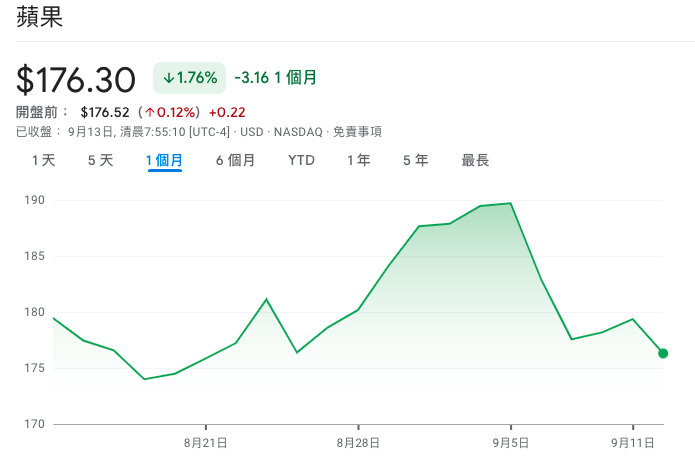695x462 pixels.
Task: Select the 1 天 time range tab
Action: click(43, 160)
